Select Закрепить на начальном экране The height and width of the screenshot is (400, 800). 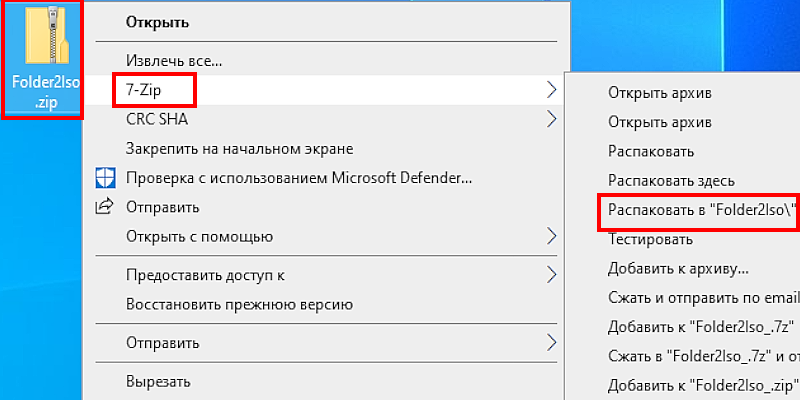240,149
